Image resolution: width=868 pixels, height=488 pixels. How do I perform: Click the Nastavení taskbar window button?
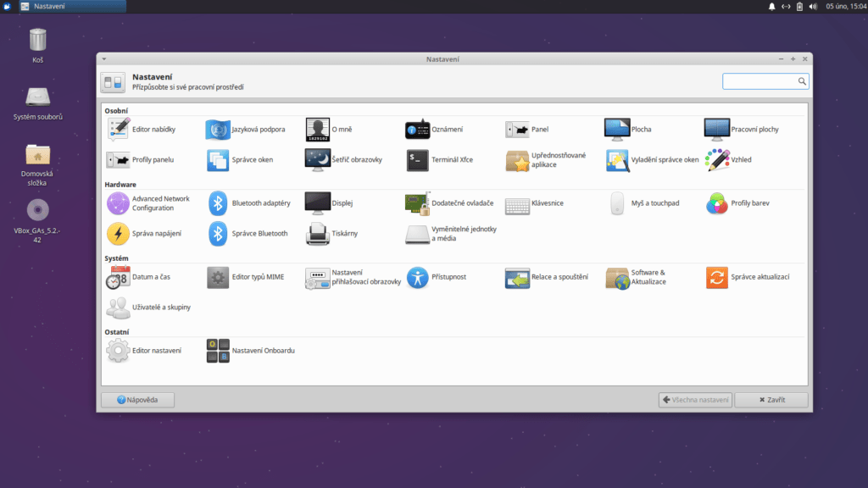pos(72,6)
